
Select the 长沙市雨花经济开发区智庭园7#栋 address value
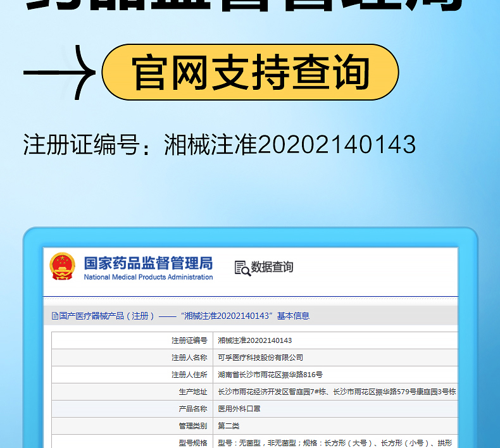337,392
